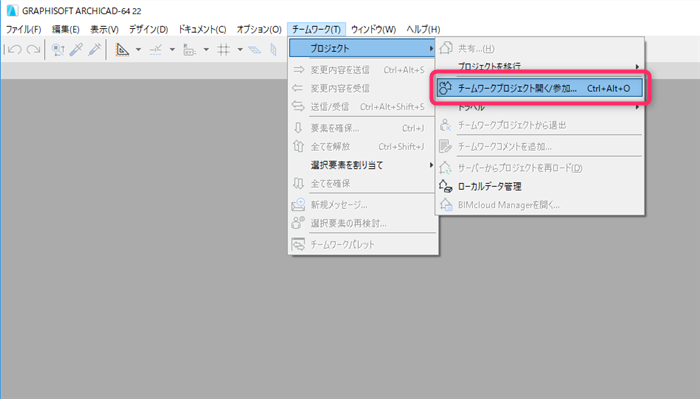This screenshot has width=700, height=399.
Task: Open the ドキュメント(C) menu
Action: [x=202, y=29]
